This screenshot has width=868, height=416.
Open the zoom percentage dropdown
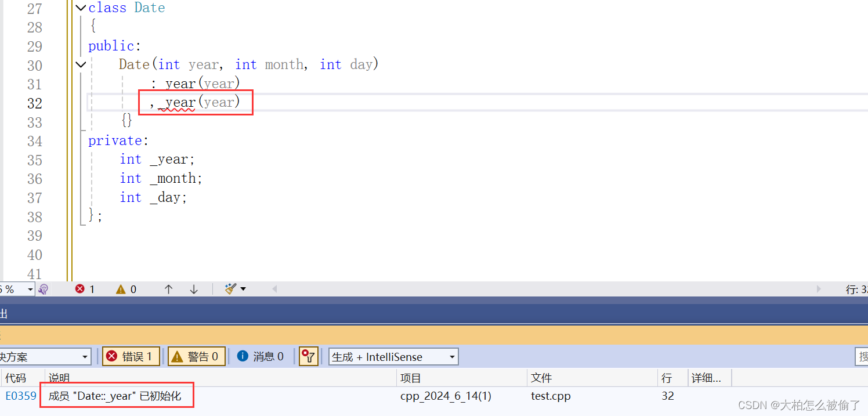click(x=30, y=289)
